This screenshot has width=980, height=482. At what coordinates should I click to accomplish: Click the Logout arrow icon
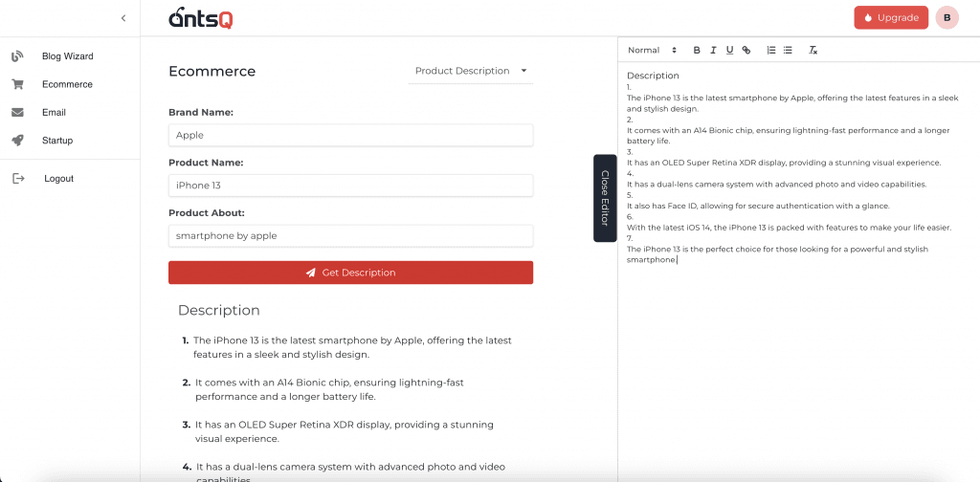(x=18, y=179)
